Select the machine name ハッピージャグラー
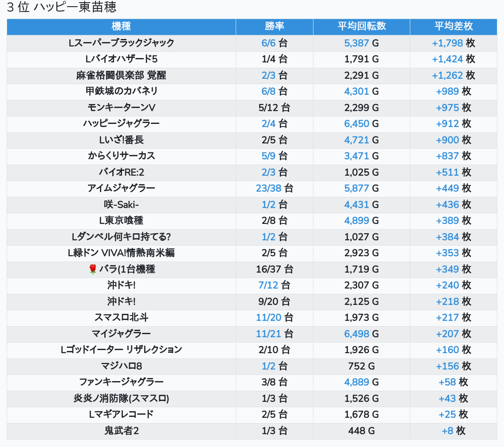 [x=121, y=123]
